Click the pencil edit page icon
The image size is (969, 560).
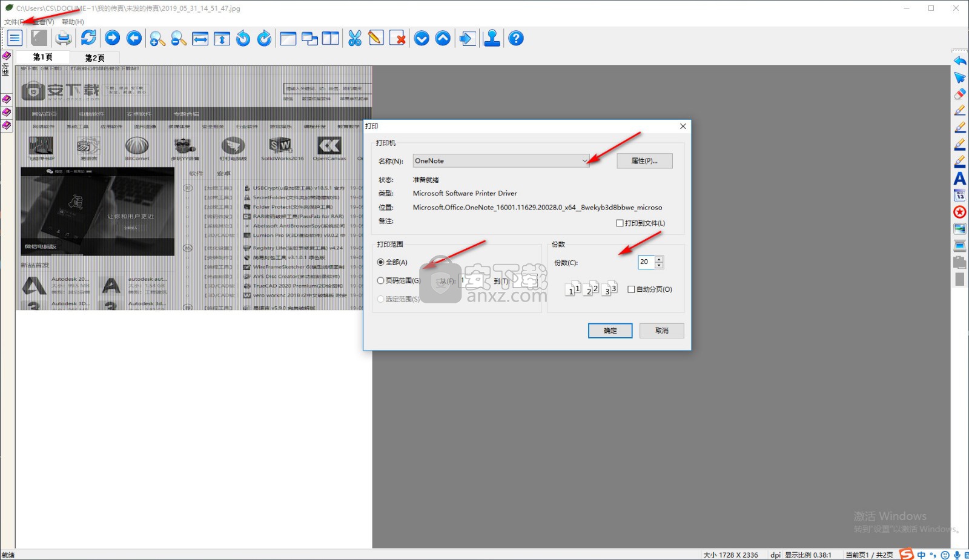click(376, 38)
